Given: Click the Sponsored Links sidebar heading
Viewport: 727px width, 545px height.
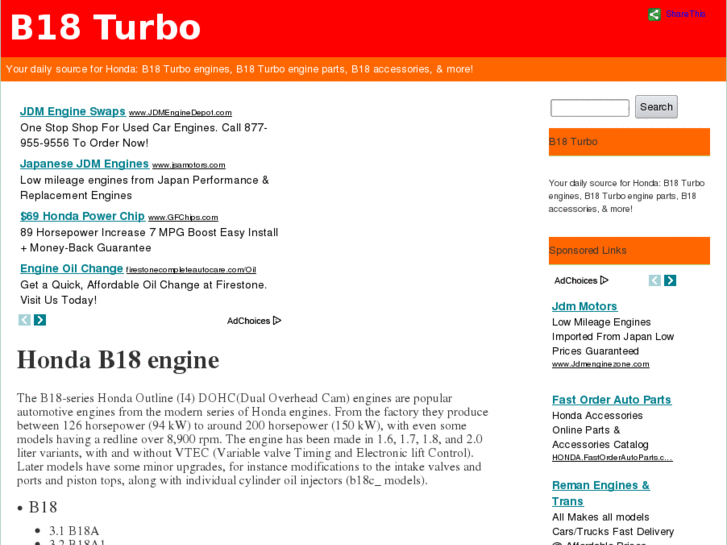Looking at the screenshot, I should (629, 250).
